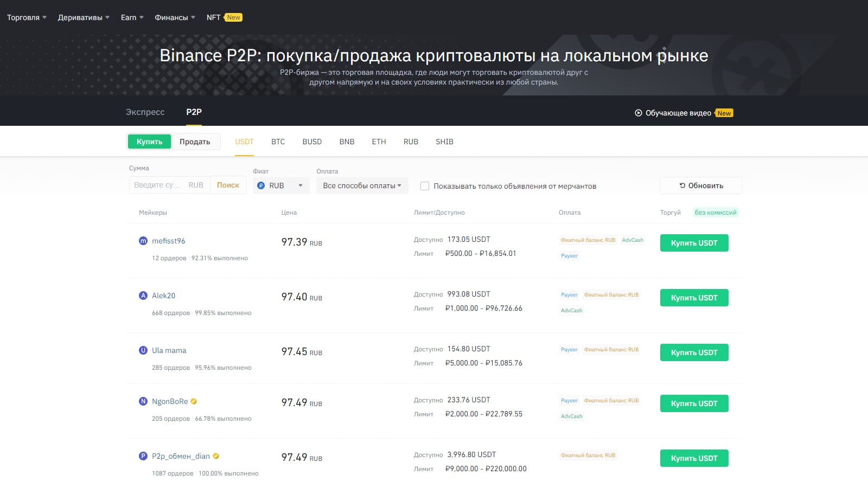Click P2p_обмен_dian avatar icon
868x488 pixels.
tap(143, 456)
